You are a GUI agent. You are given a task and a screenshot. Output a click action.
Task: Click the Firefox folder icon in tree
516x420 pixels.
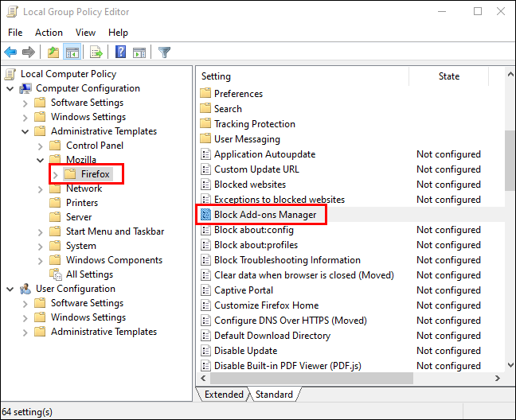70,174
